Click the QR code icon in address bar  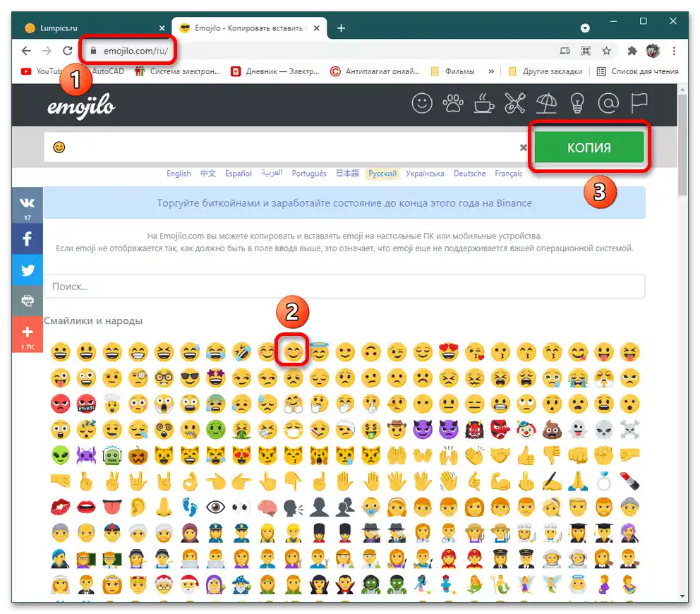586,51
